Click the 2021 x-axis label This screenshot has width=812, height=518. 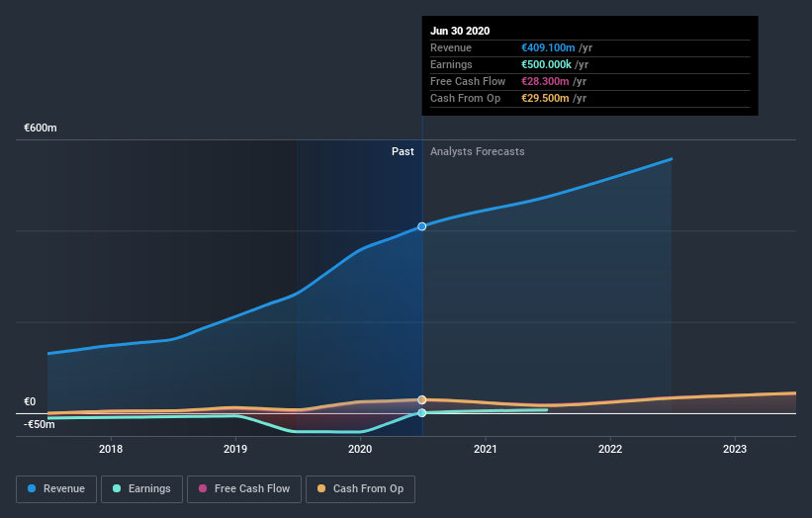[x=486, y=449]
